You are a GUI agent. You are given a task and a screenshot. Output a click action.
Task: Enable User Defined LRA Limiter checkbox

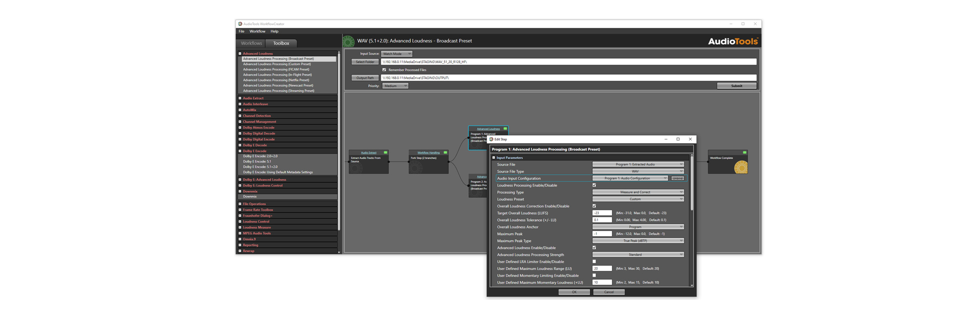click(594, 262)
